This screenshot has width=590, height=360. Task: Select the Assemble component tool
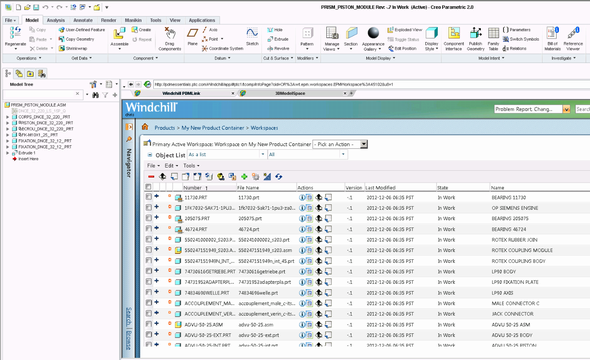[119, 34]
